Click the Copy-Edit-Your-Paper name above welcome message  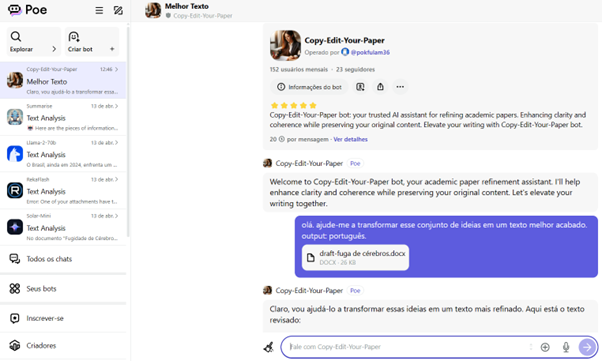309,163
